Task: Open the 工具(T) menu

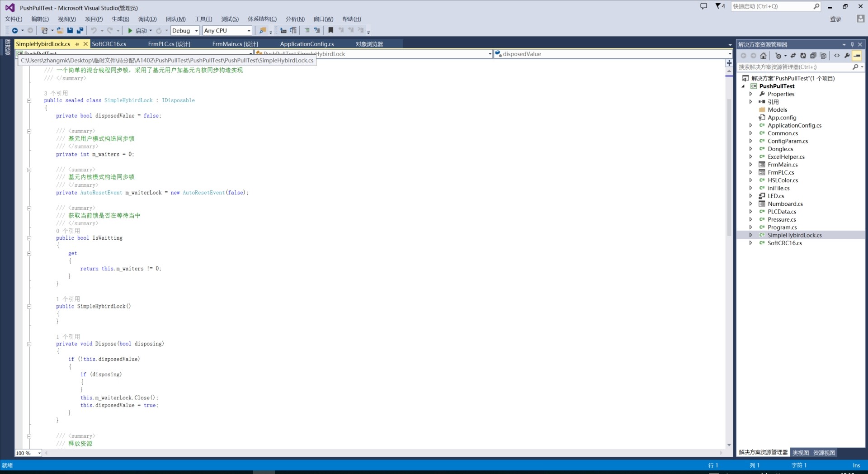Action: [203, 19]
